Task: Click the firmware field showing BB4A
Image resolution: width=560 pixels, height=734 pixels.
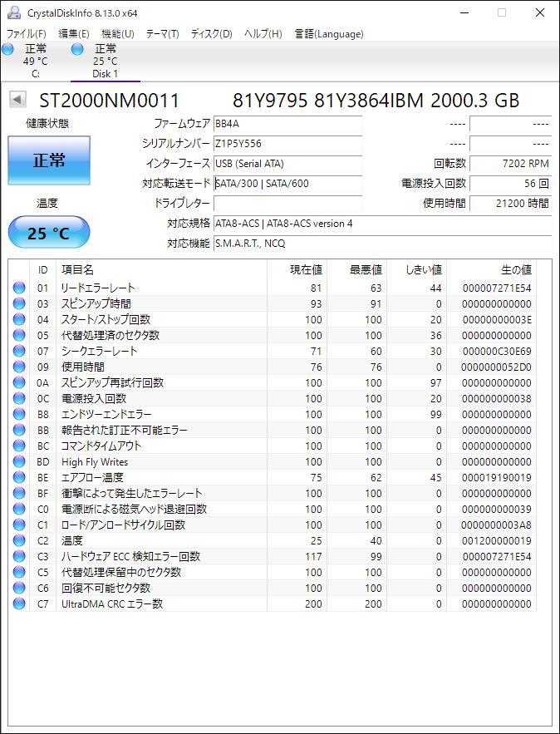Action: [287, 124]
